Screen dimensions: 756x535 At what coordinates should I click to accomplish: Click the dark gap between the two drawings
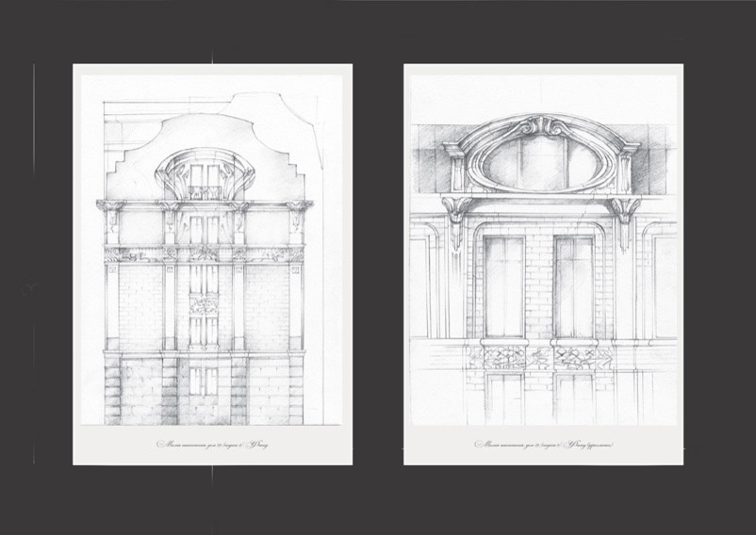click(x=378, y=264)
